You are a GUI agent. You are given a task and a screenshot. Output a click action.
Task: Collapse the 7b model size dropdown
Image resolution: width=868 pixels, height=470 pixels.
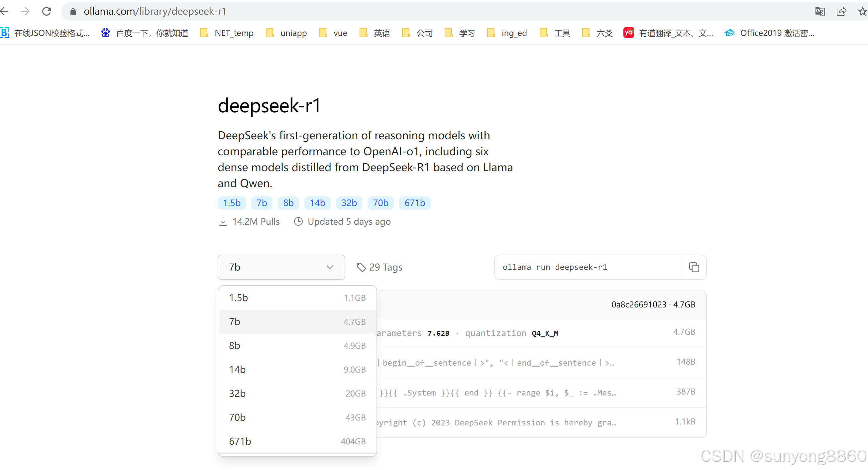(281, 267)
